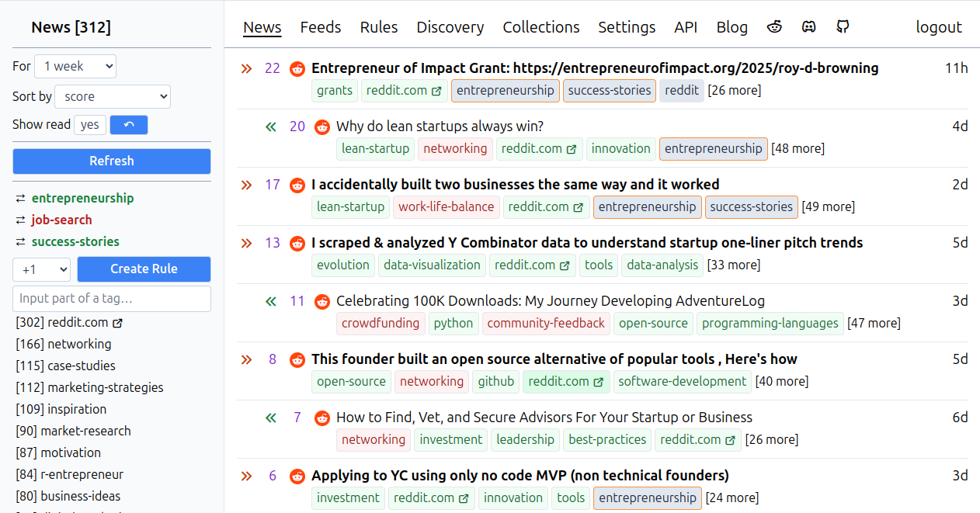Toggle the selected success-stories tag in sidebar
This screenshot has width=980, height=513.
click(x=75, y=242)
